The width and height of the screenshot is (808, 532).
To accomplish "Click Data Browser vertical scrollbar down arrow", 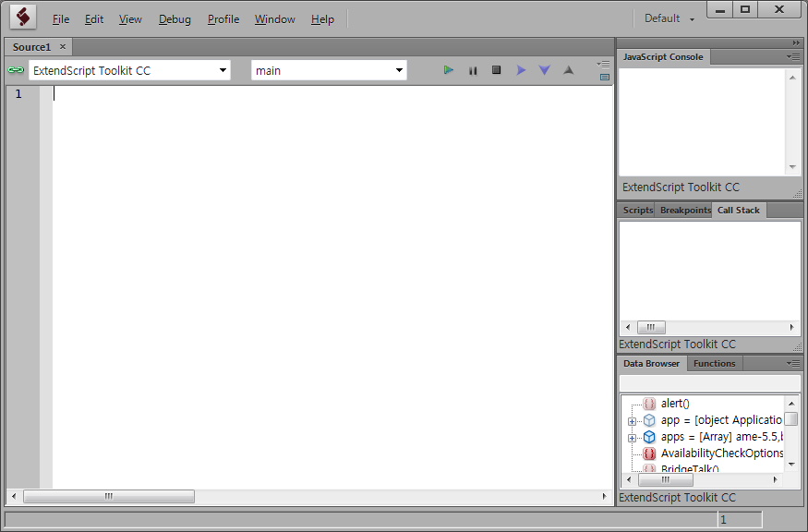I will click(792, 465).
